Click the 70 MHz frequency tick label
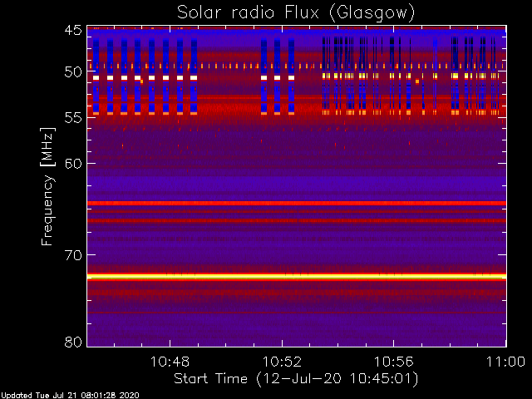This screenshot has width=532, height=399. [x=73, y=255]
